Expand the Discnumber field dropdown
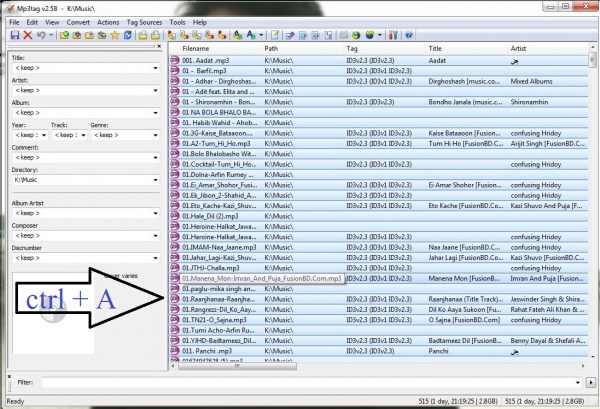600x409 pixels. point(155,258)
